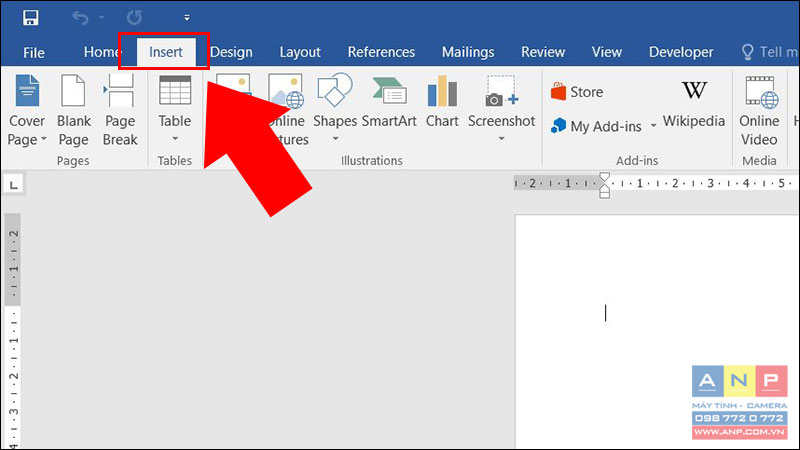Open the Mailings tab

[x=468, y=52]
